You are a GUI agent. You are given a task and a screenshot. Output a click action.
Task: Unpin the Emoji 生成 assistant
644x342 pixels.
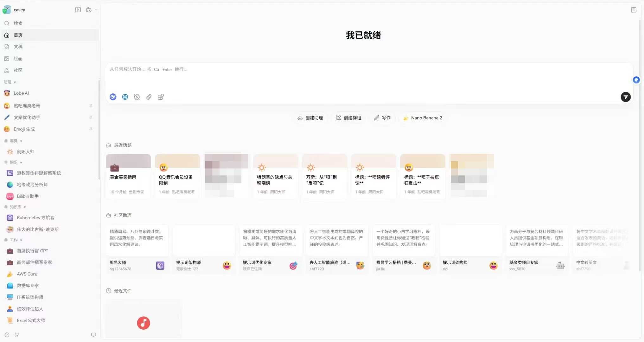[91, 129]
